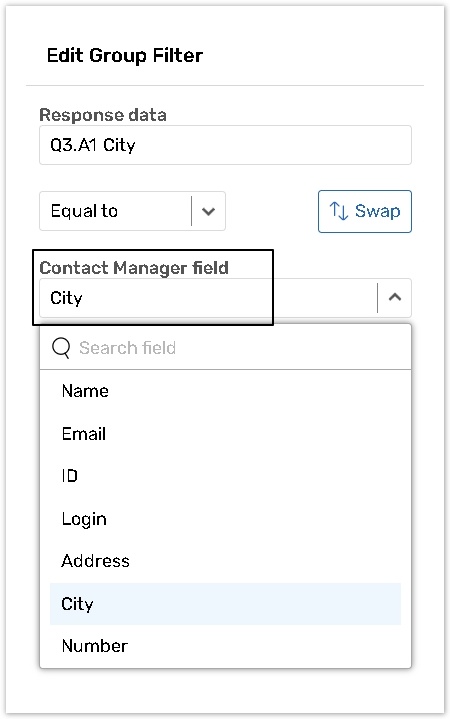
Task: Click the Contact Manager field label
Action: pyautogui.click(x=134, y=268)
